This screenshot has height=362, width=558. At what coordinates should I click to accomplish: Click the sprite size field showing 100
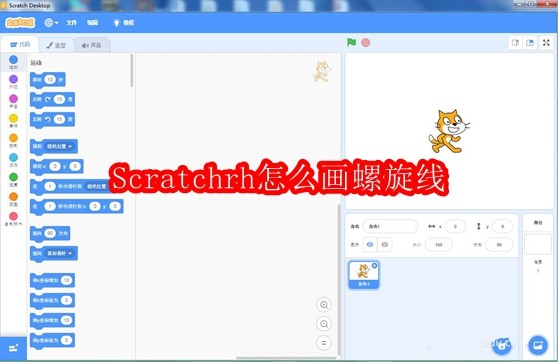click(x=439, y=245)
